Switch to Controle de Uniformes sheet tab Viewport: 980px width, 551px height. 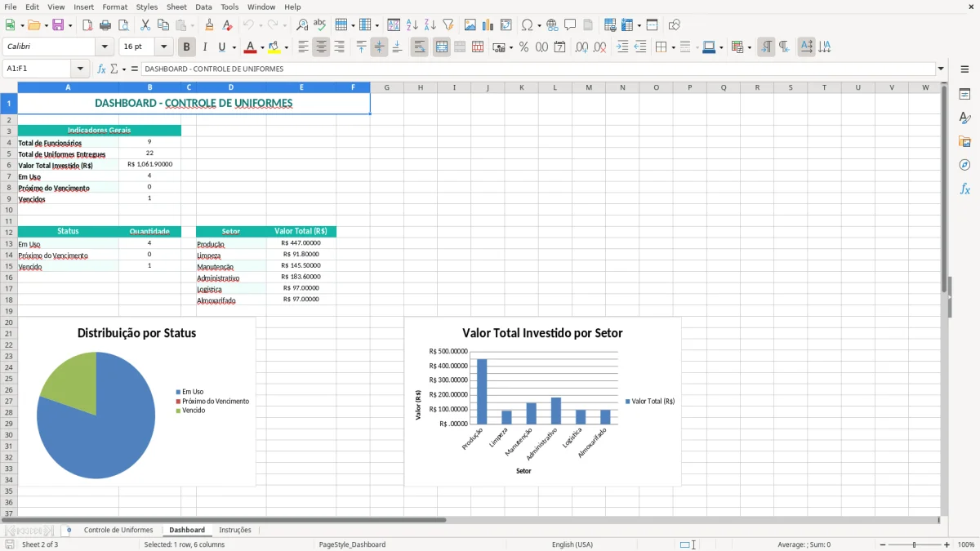click(118, 530)
